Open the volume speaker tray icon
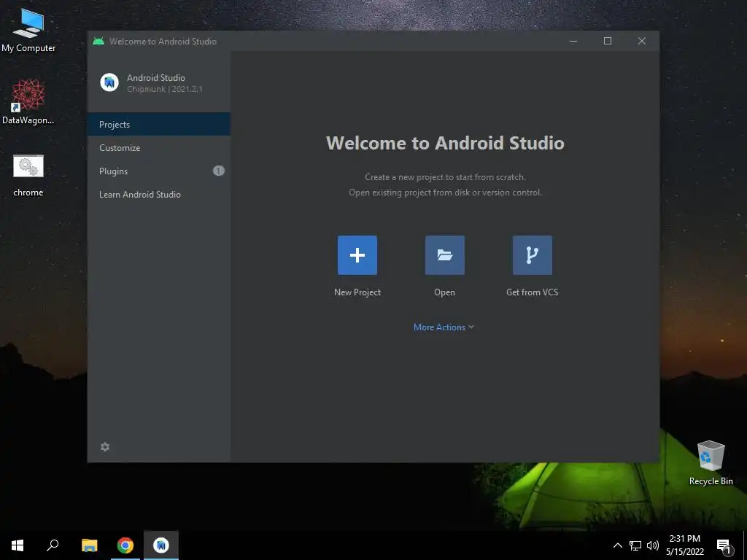 653,545
